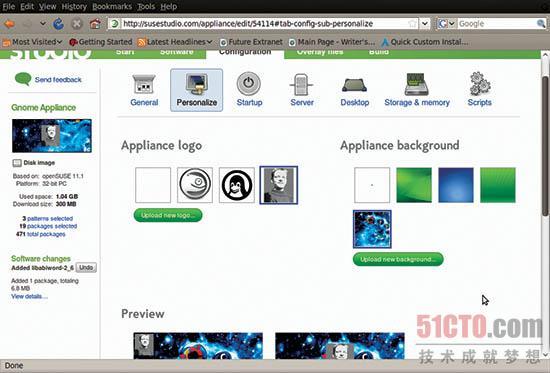This screenshot has width=550, height=373.
Task: Choose the green striped background swatch
Action: click(x=498, y=185)
